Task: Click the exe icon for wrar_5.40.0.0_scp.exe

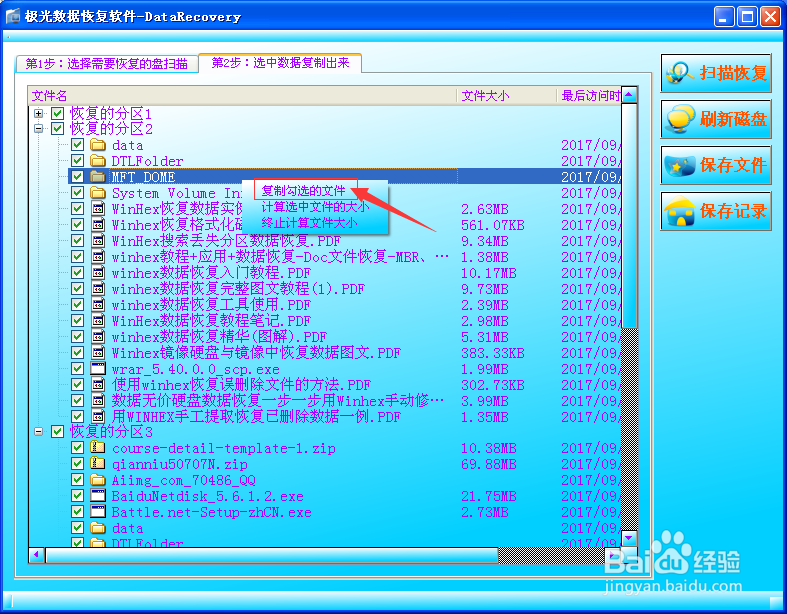Action: 98,369
